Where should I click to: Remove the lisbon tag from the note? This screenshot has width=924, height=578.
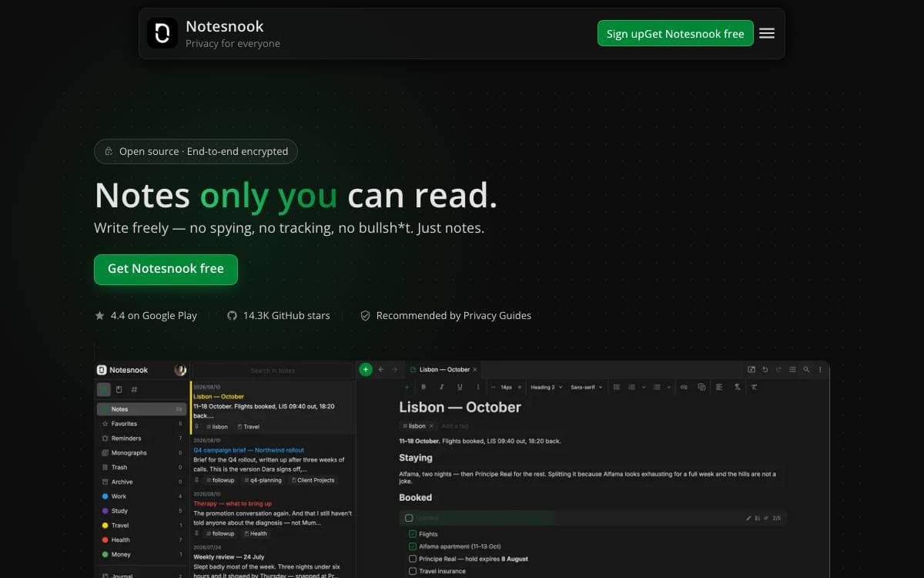pos(432,425)
